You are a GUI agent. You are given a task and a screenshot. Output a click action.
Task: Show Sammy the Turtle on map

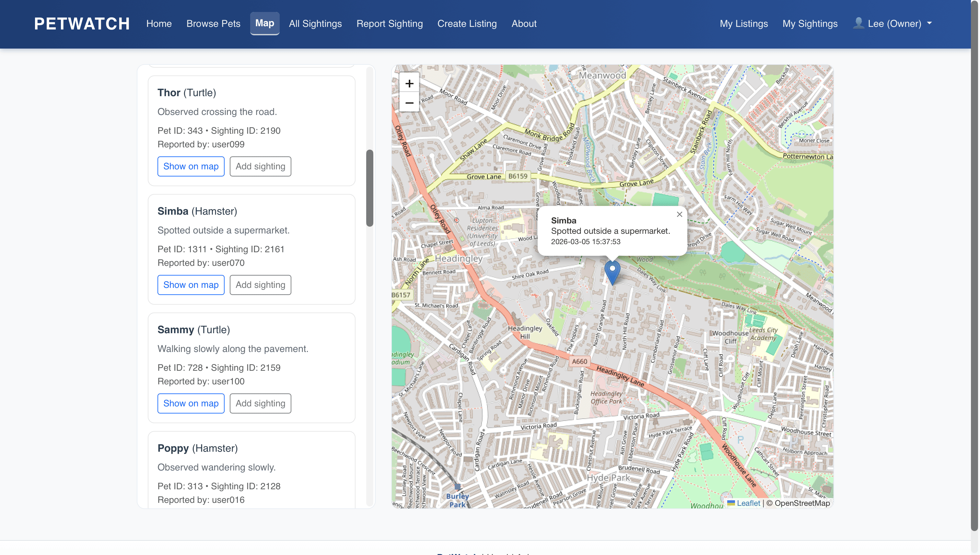tap(191, 403)
